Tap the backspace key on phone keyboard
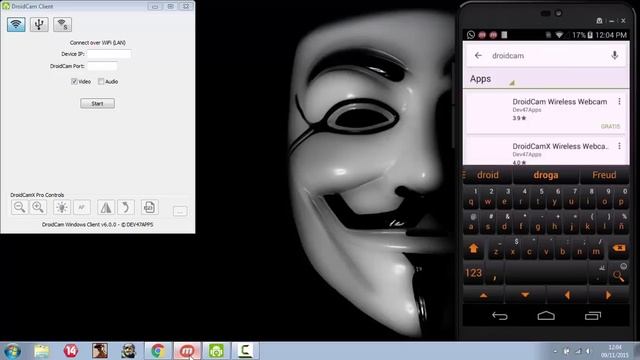The image size is (640, 360). [x=619, y=248]
